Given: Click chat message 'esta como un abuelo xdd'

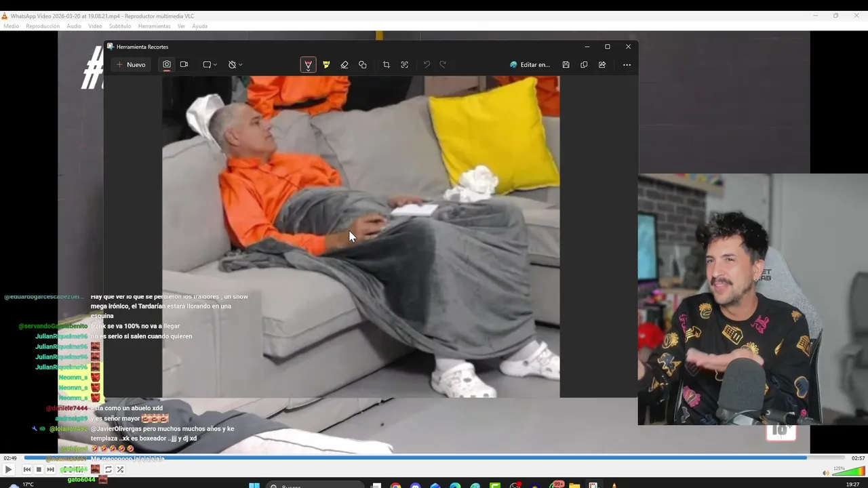Looking at the screenshot, I should 127,409.
